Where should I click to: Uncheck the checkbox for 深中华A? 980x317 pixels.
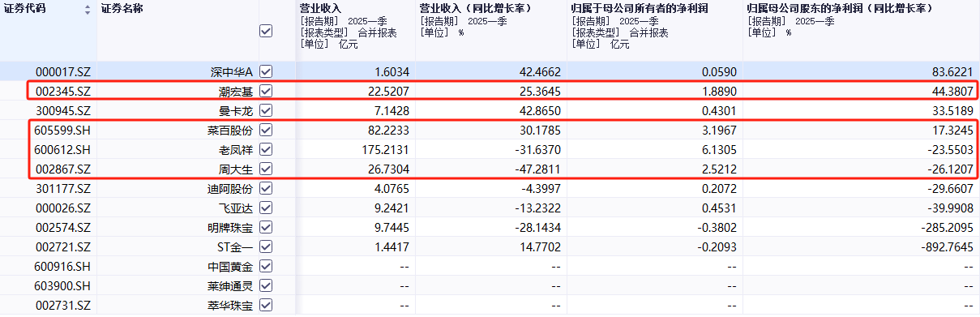tap(266, 71)
